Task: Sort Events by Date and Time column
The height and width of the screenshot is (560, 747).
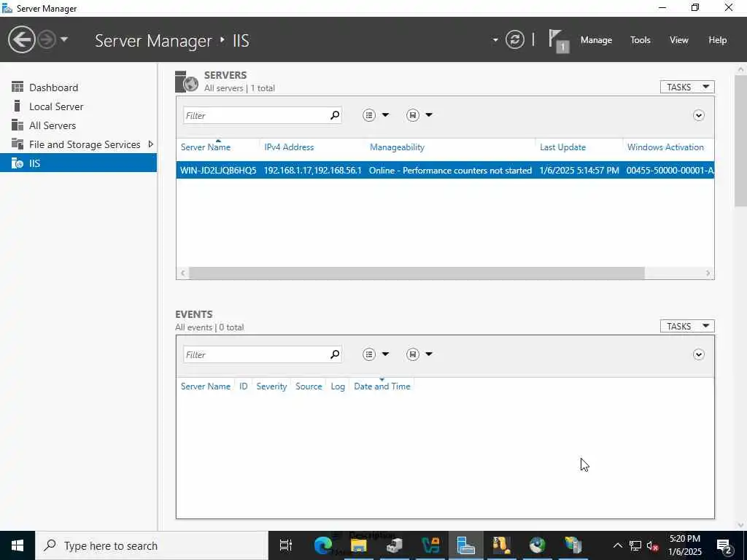Action: [382, 386]
